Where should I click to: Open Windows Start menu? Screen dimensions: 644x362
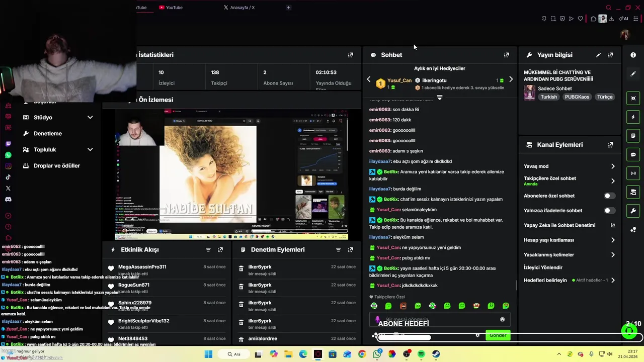tap(208, 354)
